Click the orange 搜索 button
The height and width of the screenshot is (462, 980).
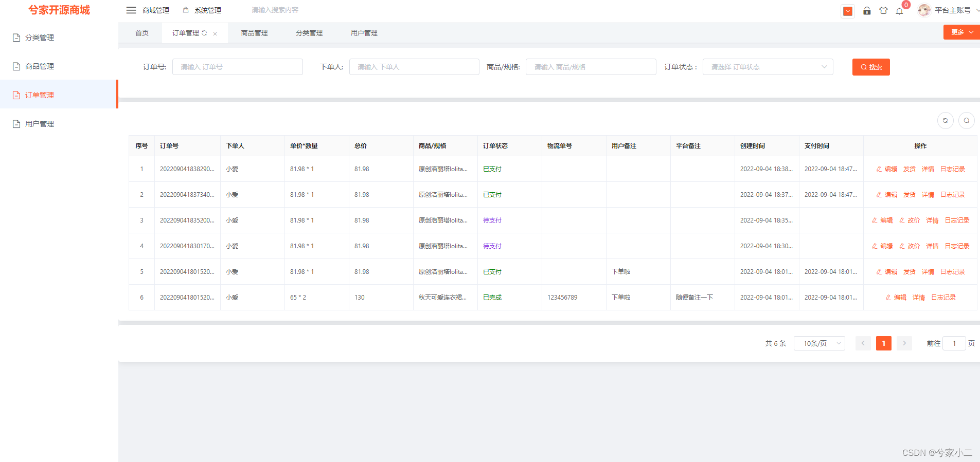pos(871,67)
